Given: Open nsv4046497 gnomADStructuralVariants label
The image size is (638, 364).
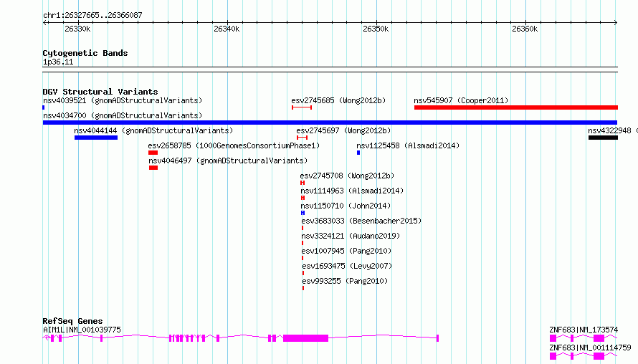Looking at the screenshot, I should [228, 161].
